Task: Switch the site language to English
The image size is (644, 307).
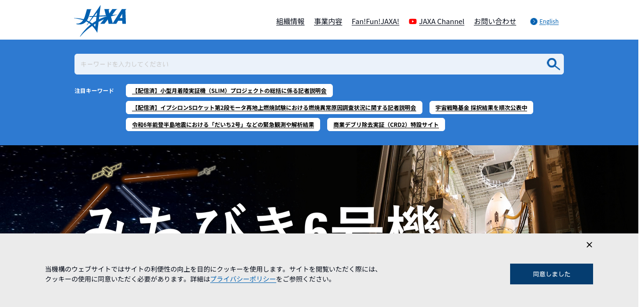Action: pyautogui.click(x=549, y=21)
